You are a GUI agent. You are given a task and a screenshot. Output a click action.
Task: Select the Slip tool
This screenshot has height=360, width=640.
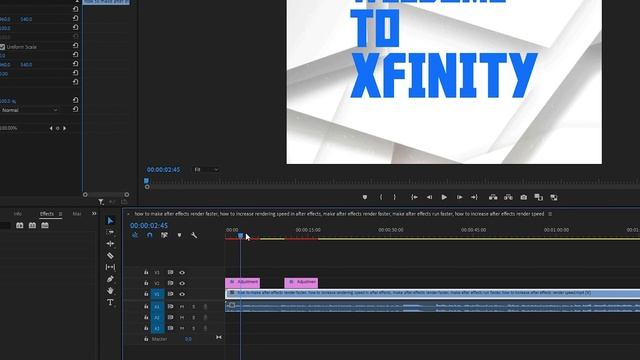tap(110, 267)
